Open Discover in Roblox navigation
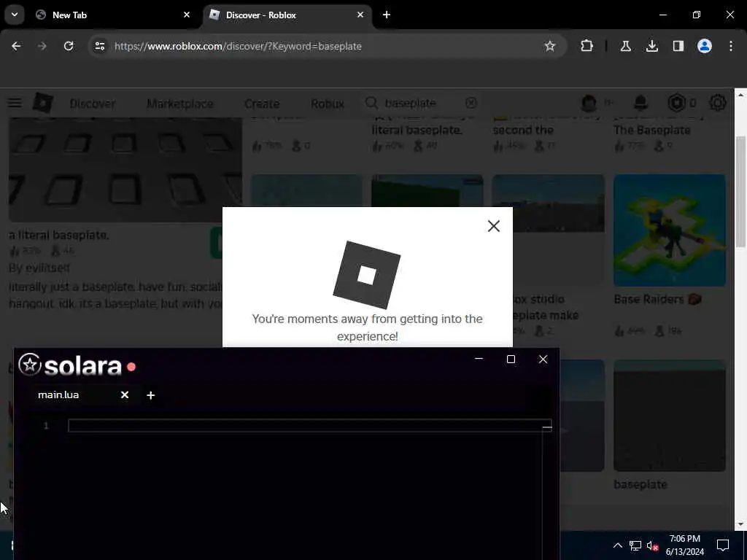Viewport: 747px width, 560px height. pos(93,104)
